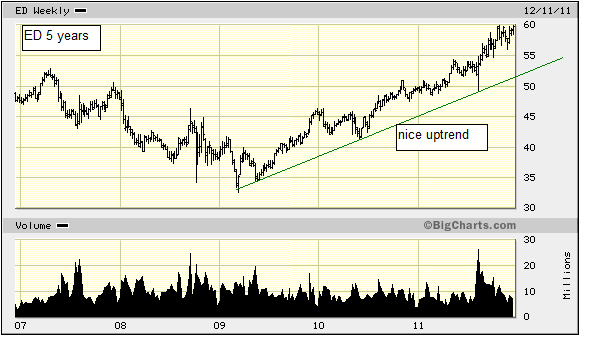Click the black legend marker beside Volume
Image resolution: width=614 pixels, height=360 pixels.
[63, 226]
